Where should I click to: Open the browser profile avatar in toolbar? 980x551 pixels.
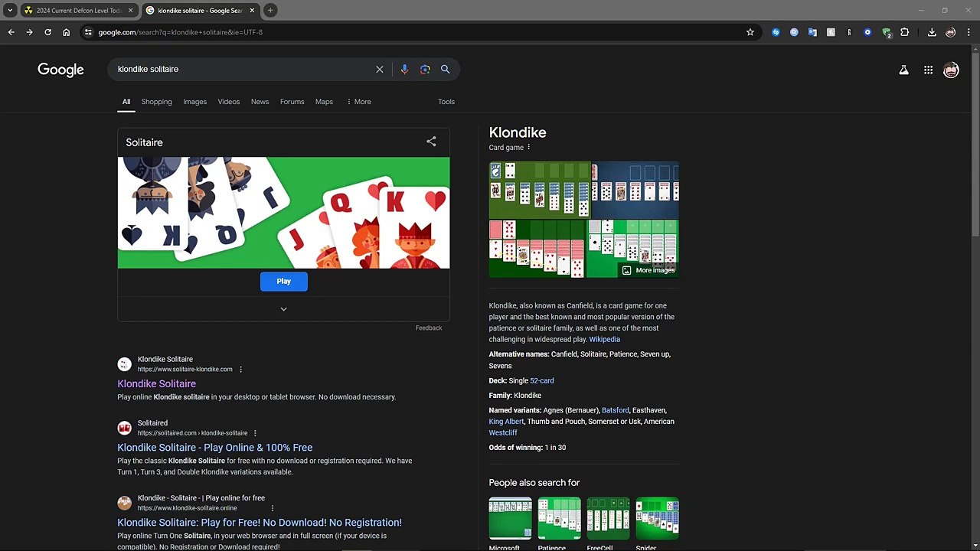[951, 32]
